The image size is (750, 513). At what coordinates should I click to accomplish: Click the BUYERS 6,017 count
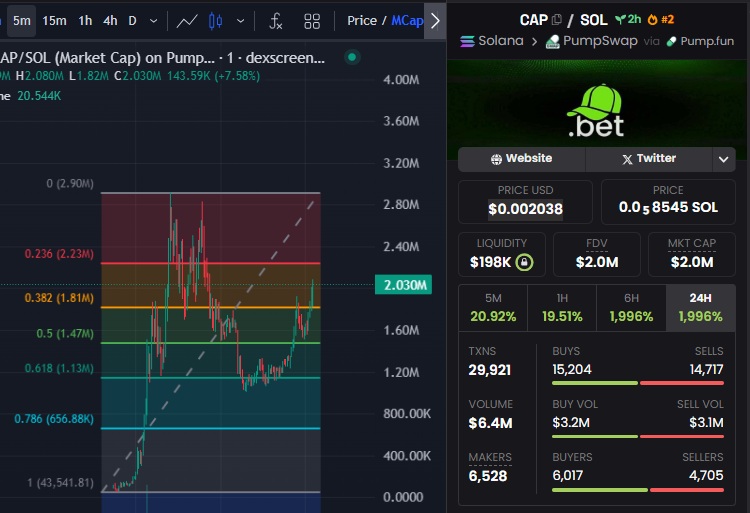567,476
